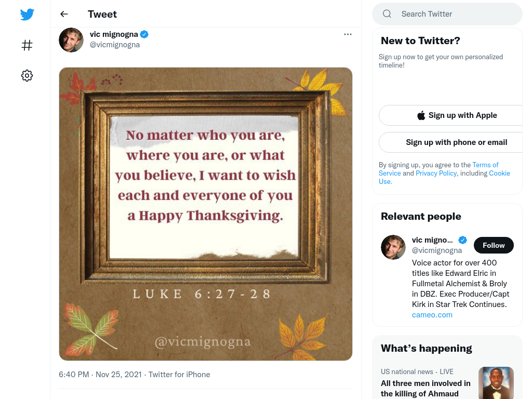Click Sign up with phone or email
Image resolution: width=532 pixels, height=399 pixels.
(455, 142)
